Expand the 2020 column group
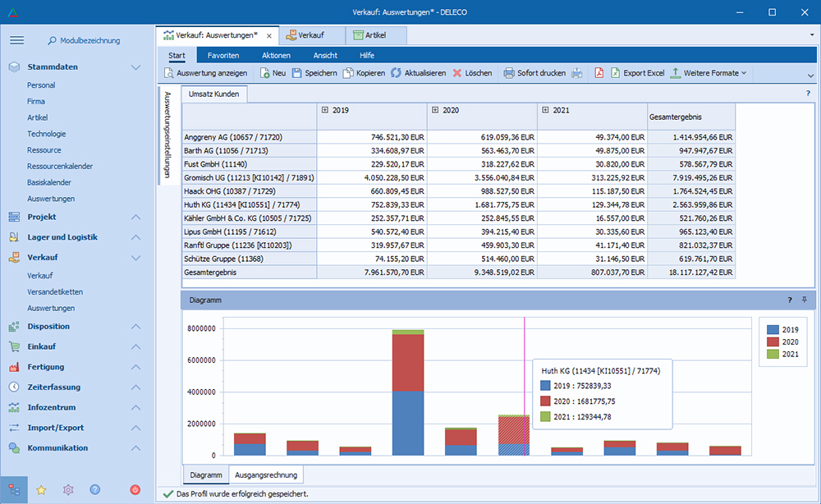Screen dimensions: 821x504 (x=434, y=110)
